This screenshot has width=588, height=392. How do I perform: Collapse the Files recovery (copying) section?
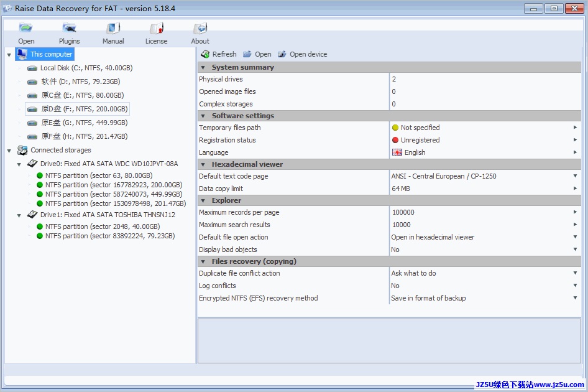[x=203, y=262]
